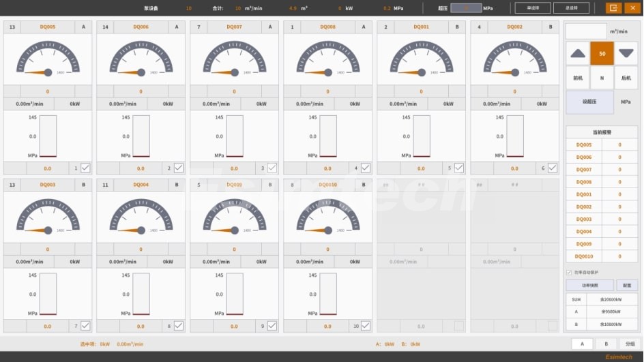Switch to group A tab at bottom
644x362 pixels.
coord(582,344)
